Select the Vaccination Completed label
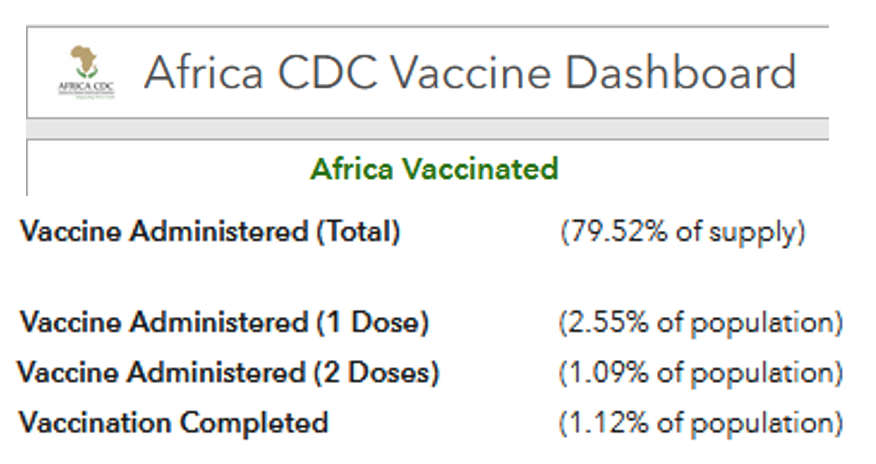The width and height of the screenshot is (876, 464). click(174, 423)
